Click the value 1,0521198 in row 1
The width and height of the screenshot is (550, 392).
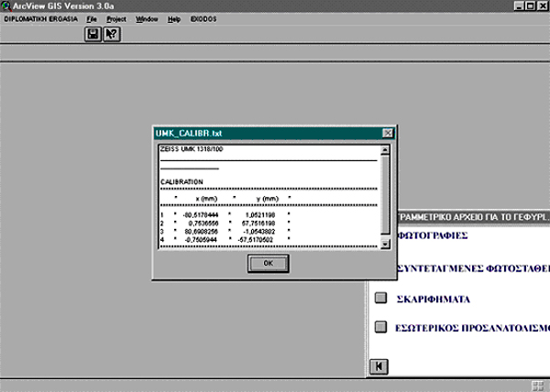click(260, 214)
